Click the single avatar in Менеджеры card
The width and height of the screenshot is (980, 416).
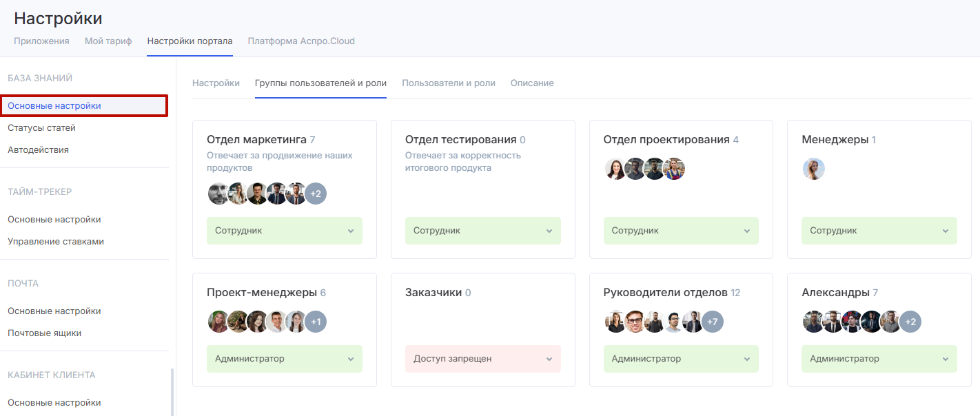[x=814, y=169]
